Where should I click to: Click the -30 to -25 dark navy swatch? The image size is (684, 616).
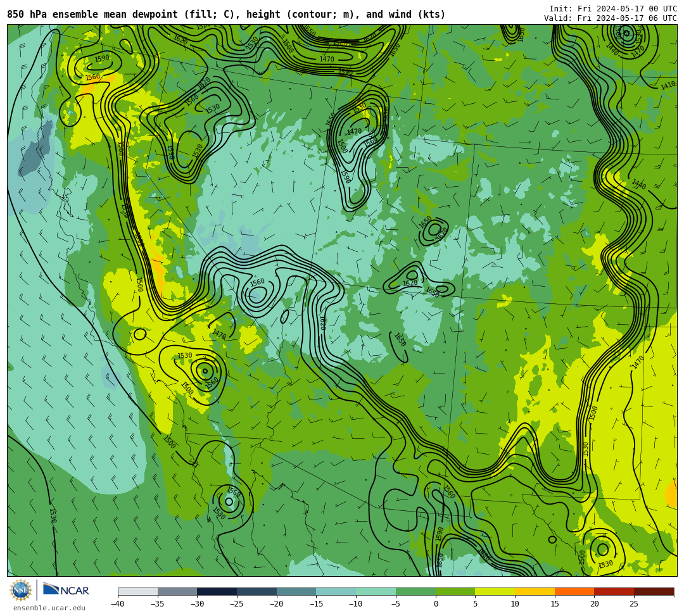click(x=217, y=591)
